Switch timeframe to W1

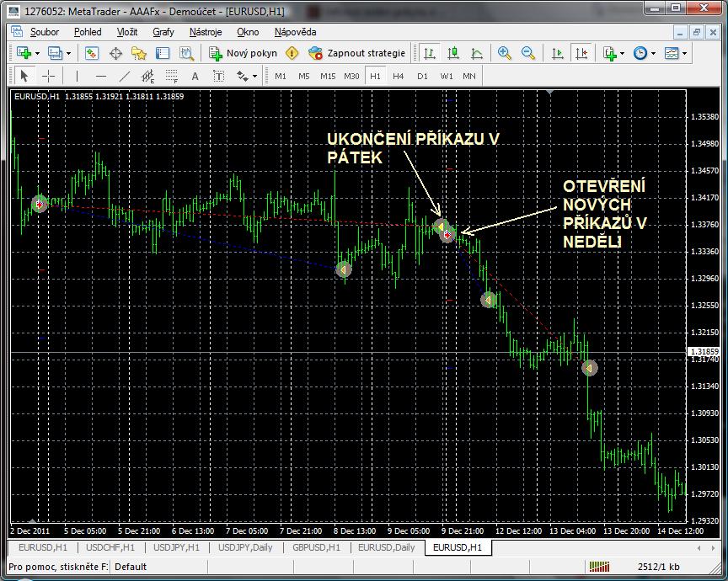click(447, 76)
